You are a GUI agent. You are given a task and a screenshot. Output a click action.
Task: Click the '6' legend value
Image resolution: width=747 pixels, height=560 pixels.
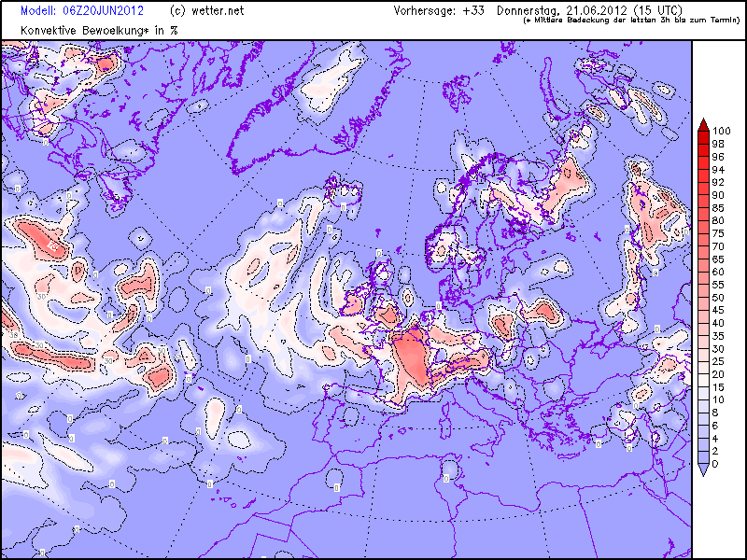coord(715,426)
